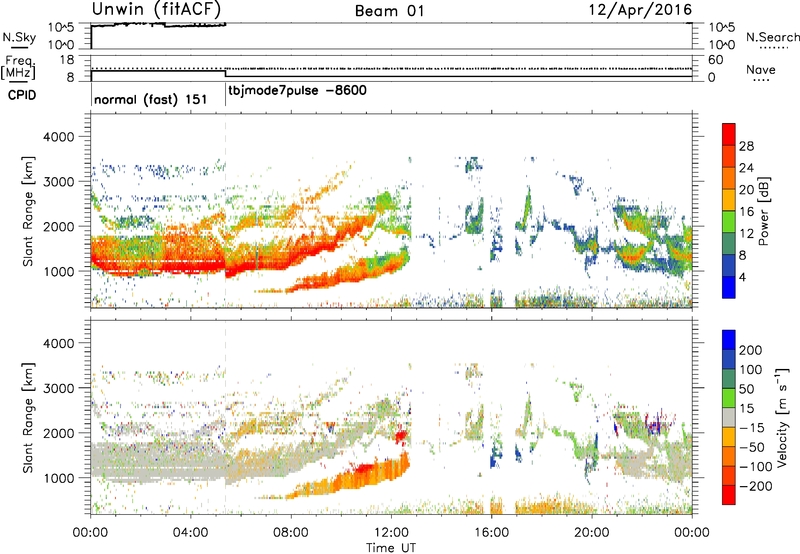Click the "4000" tick on the power panel

click(x=58, y=137)
